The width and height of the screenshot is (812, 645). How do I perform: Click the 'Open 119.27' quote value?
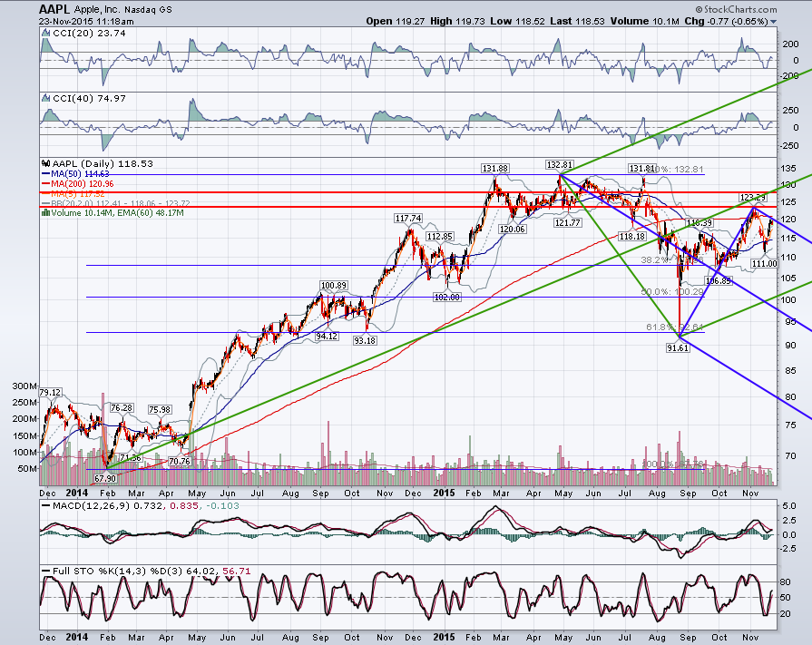click(x=396, y=21)
